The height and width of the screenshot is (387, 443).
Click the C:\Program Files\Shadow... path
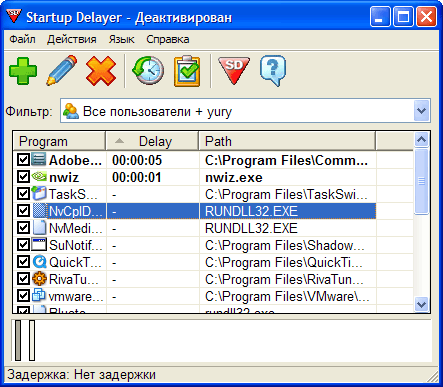click(285, 245)
